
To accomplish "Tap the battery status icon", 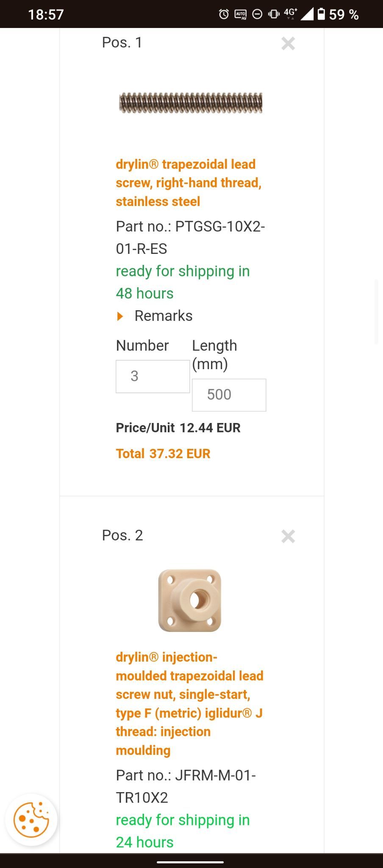I will (x=322, y=14).
